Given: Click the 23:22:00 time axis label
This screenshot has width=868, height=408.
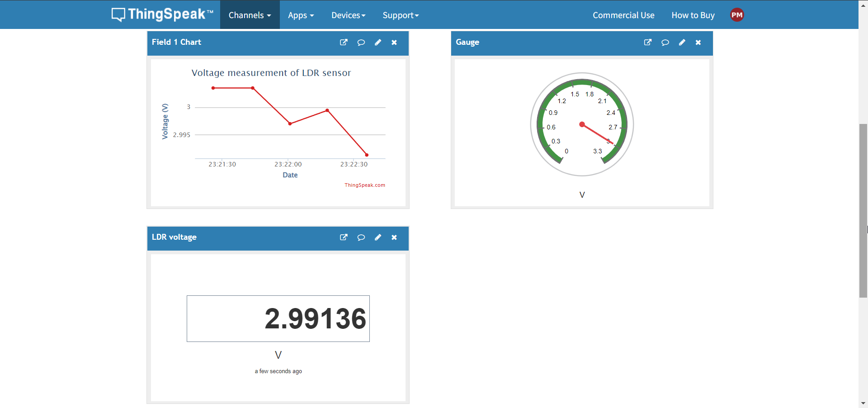Looking at the screenshot, I should [288, 164].
